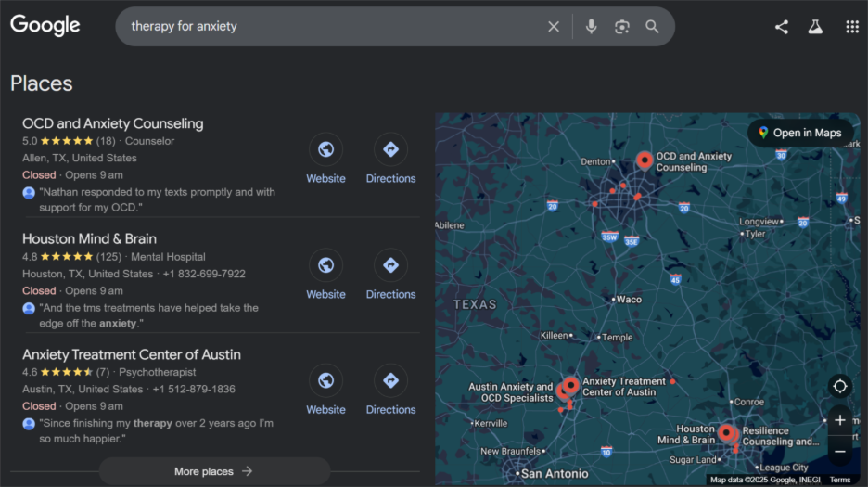
Task: Click phone number +1 512-879-1836
Action: click(194, 389)
